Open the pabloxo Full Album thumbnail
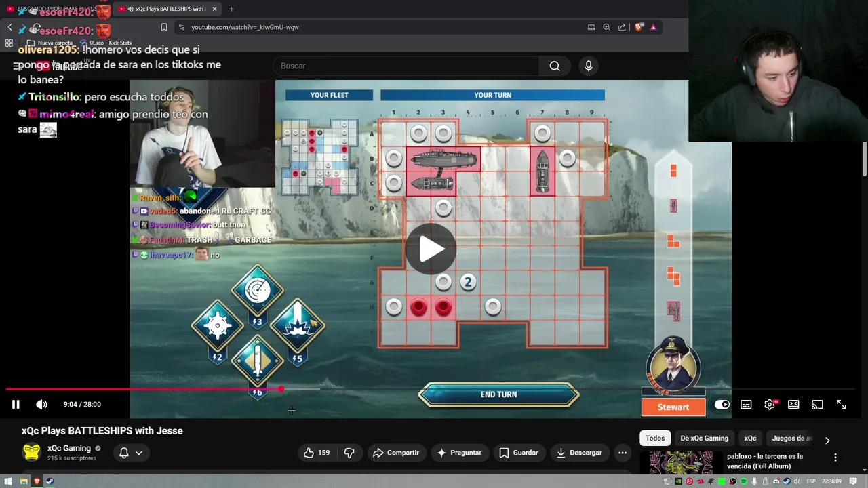Viewport: 868px width, 488px height. (x=681, y=463)
